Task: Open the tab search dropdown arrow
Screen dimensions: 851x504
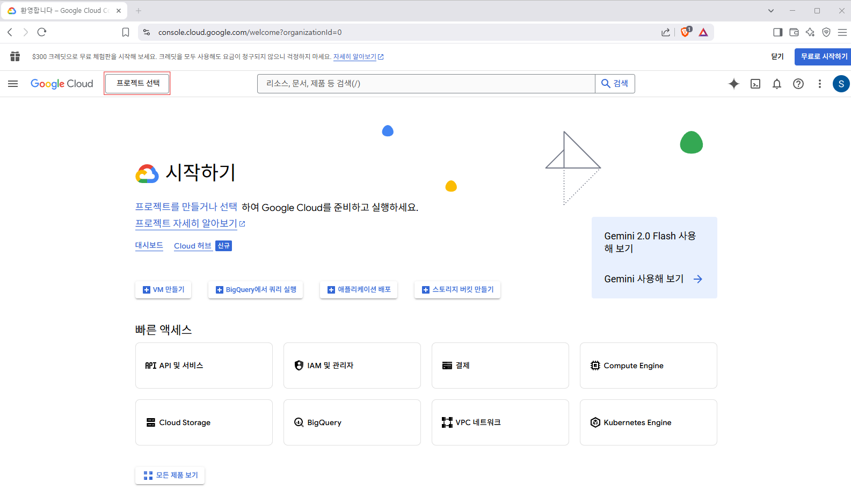Action: point(771,11)
